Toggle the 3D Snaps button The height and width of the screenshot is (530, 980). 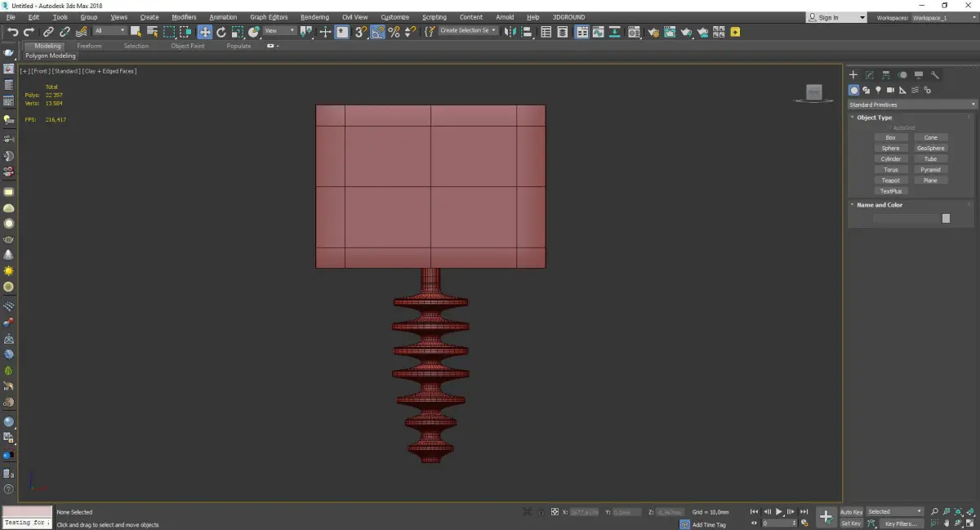(x=359, y=32)
